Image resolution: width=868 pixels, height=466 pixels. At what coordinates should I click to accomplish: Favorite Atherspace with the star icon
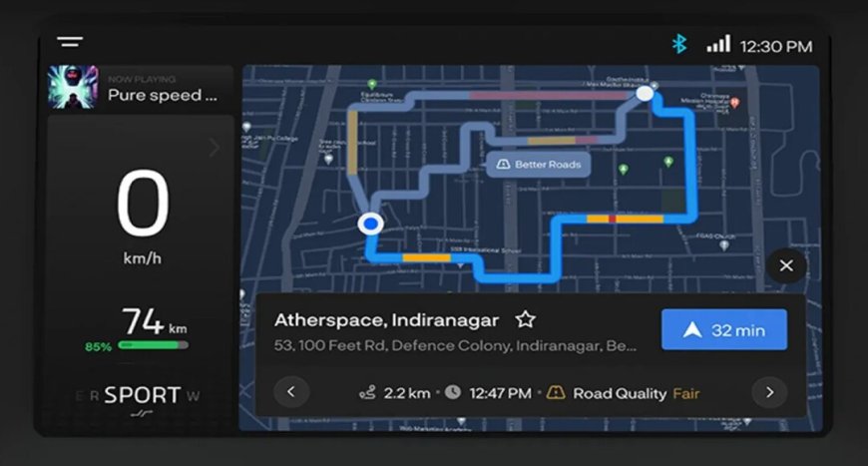tap(525, 320)
